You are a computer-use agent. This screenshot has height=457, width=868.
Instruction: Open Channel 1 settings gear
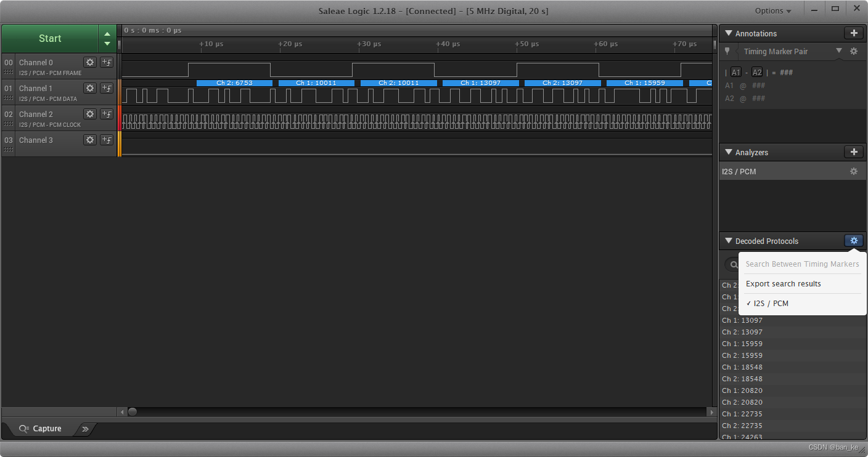(90, 88)
